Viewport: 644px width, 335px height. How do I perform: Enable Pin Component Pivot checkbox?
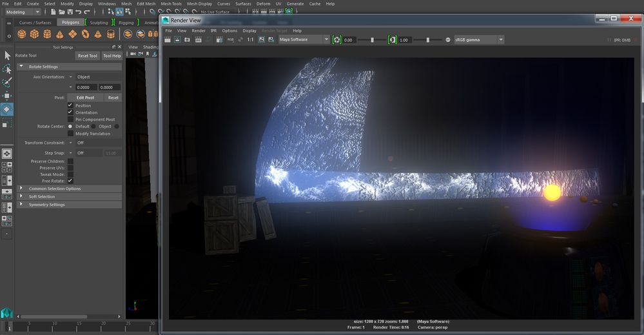click(70, 119)
